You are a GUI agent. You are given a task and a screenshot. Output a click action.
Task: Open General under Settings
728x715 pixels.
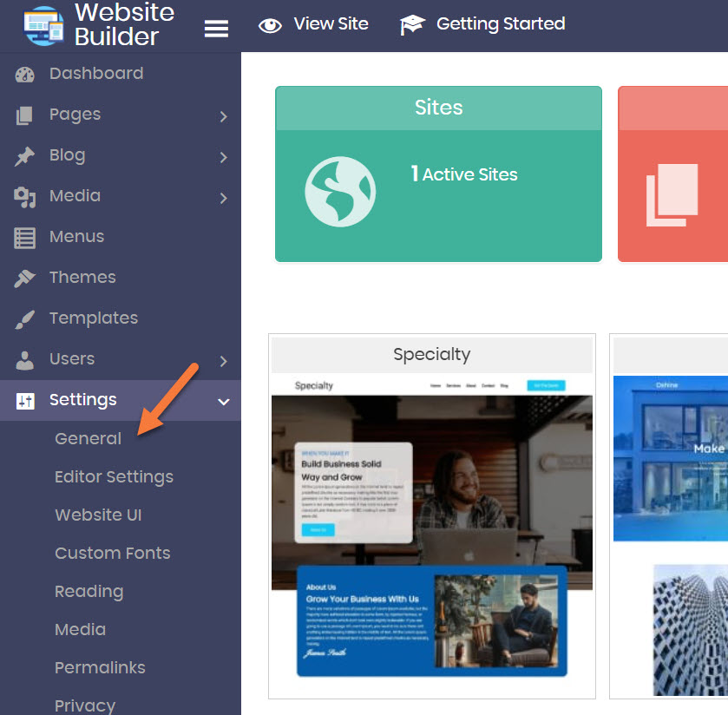[88, 439]
